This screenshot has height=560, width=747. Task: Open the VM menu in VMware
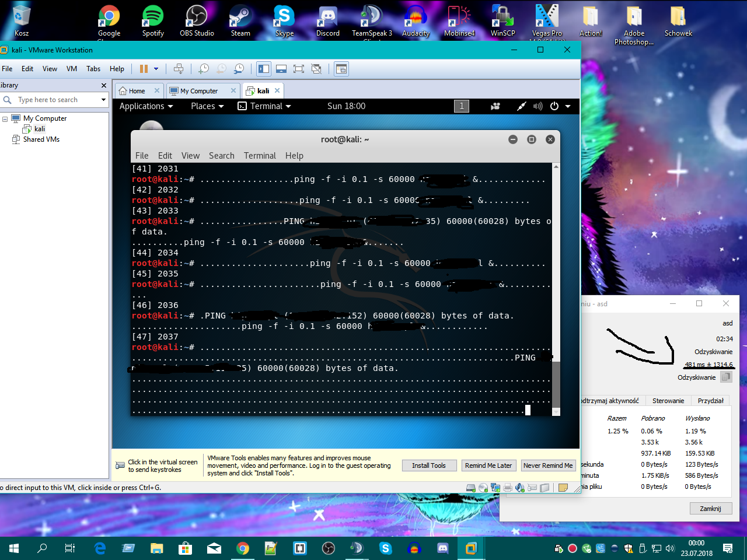tap(72, 69)
